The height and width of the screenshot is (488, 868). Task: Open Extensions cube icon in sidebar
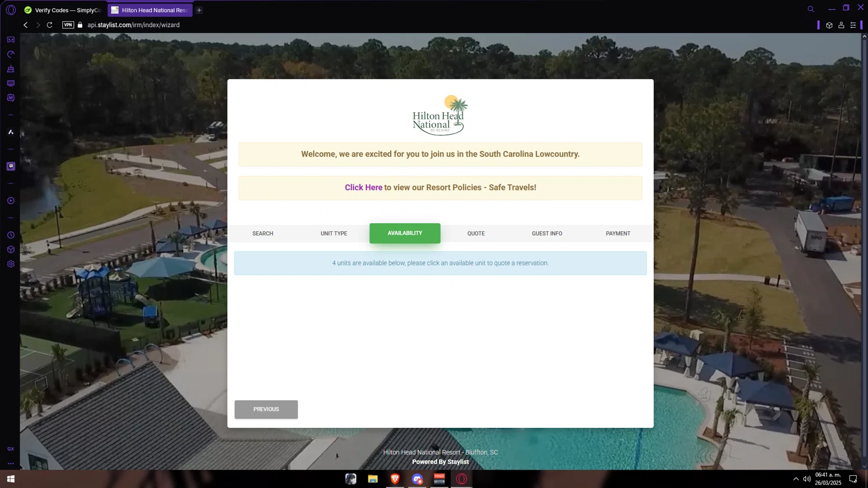(10, 250)
